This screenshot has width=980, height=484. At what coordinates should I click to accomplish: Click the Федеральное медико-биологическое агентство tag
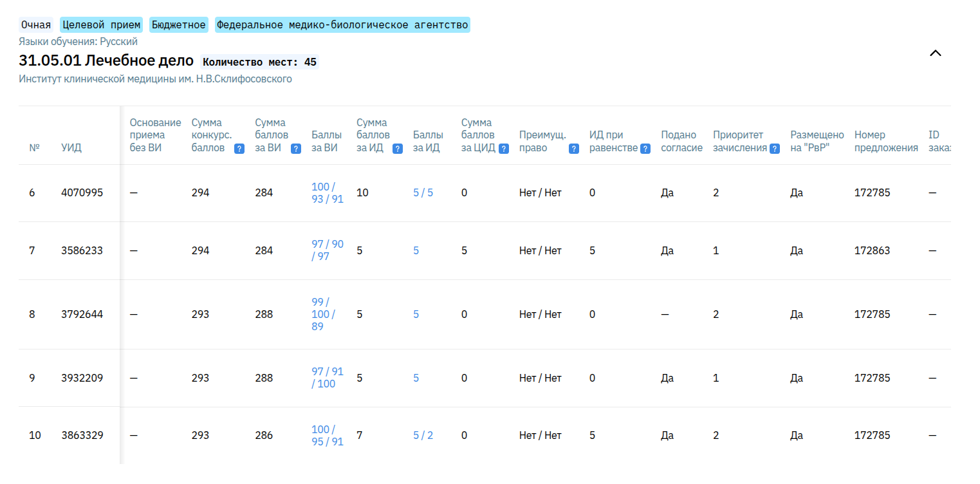click(x=342, y=25)
